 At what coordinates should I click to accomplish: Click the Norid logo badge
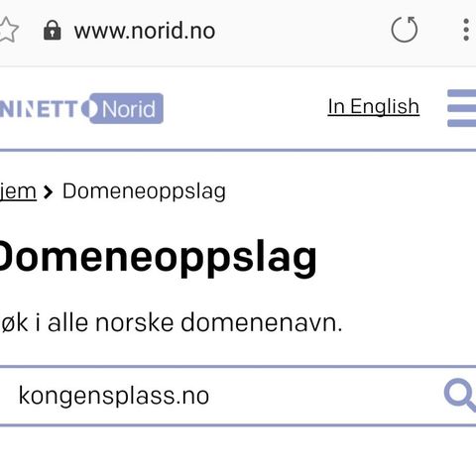pyautogui.click(x=126, y=108)
